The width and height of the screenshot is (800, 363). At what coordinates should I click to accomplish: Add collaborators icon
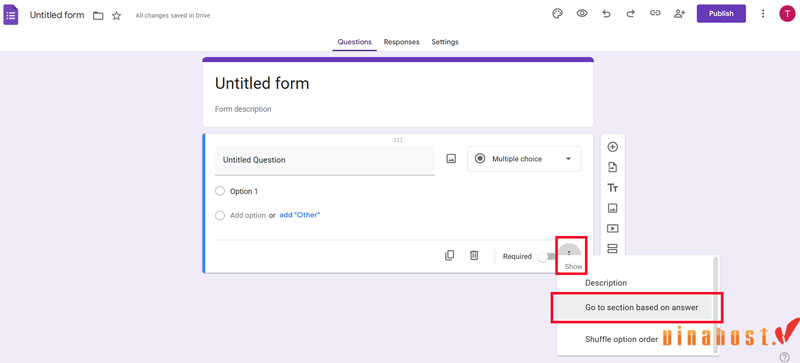coord(679,14)
